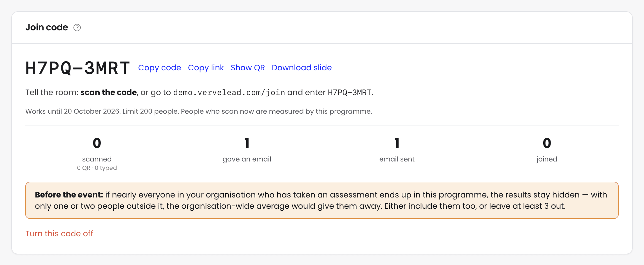Click the "scanned" stat label
Viewport: 644px width, 265px height.
[x=97, y=159]
